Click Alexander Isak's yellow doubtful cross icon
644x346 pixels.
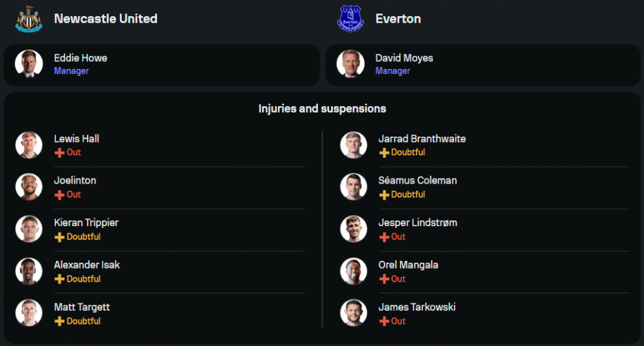(x=59, y=279)
